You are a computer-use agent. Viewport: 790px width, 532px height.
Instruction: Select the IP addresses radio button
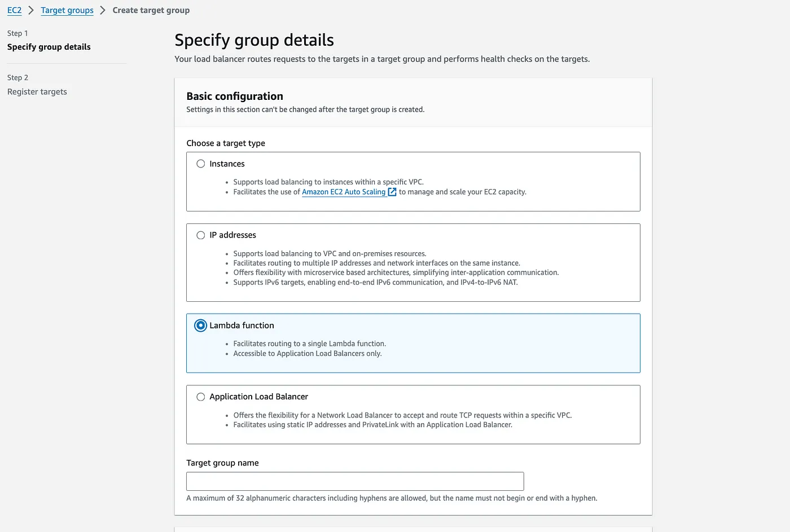click(x=200, y=235)
